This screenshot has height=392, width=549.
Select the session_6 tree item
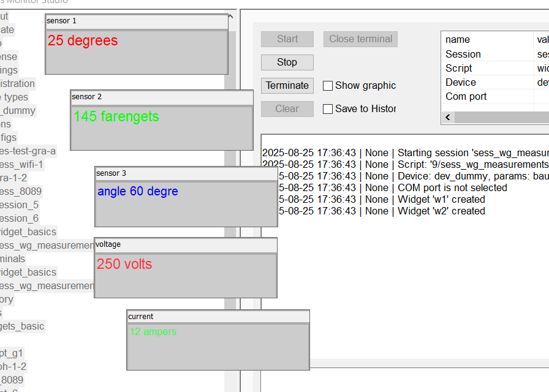point(19,219)
